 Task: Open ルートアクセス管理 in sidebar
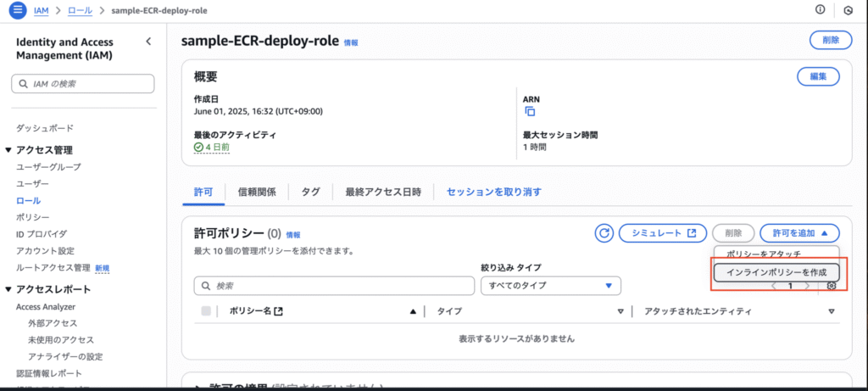pos(53,267)
